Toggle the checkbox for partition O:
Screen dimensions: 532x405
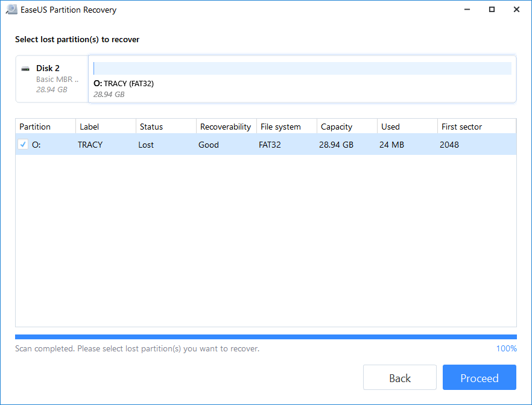click(x=22, y=145)
